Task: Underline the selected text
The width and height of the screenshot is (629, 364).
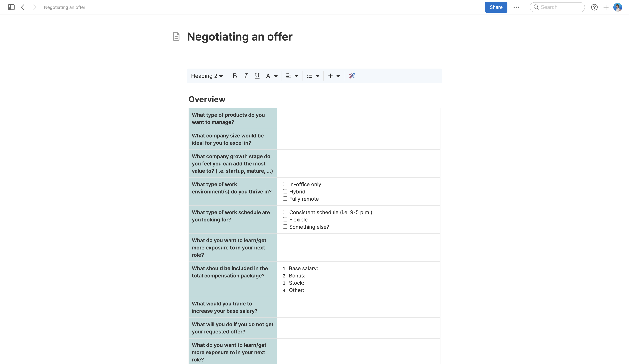Action: pos(257,76)
